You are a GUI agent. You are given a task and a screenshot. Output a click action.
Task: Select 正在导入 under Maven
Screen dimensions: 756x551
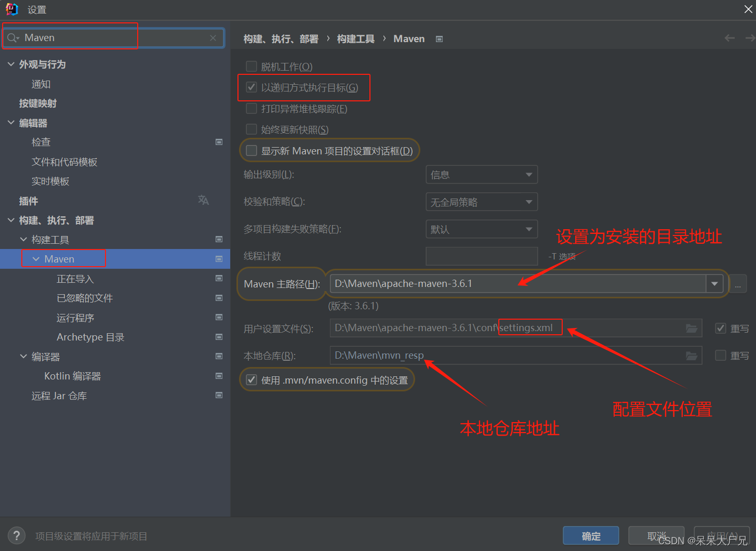pyautogui.click(x=75, y=279)
